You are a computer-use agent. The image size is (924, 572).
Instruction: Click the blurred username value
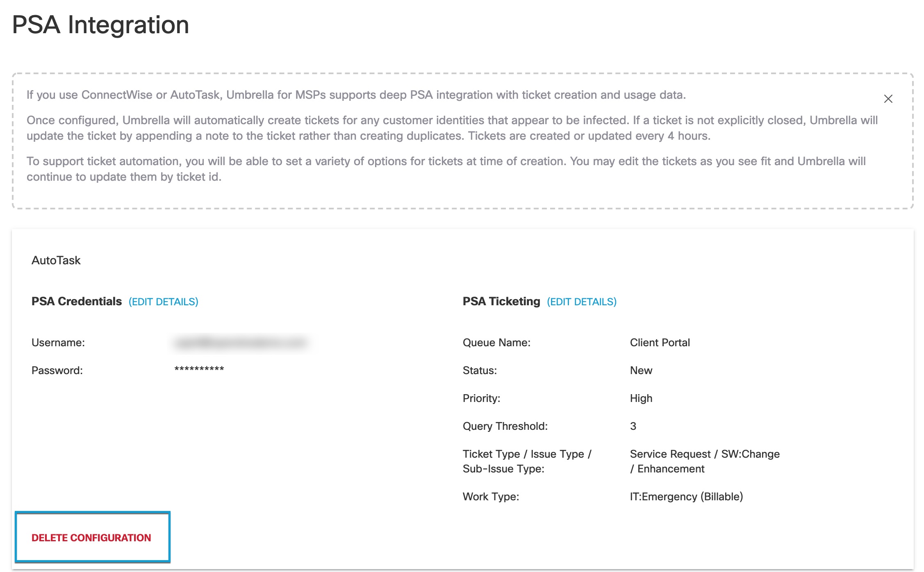pos(241,343)
